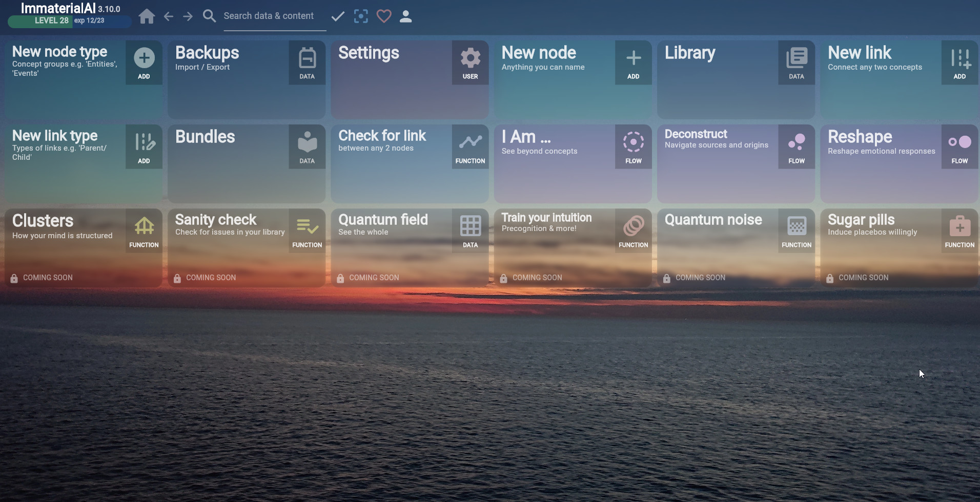Click the forward arrow navigation icon
The height and width of the screenshot is (502, 980).
tap(188, 16)
